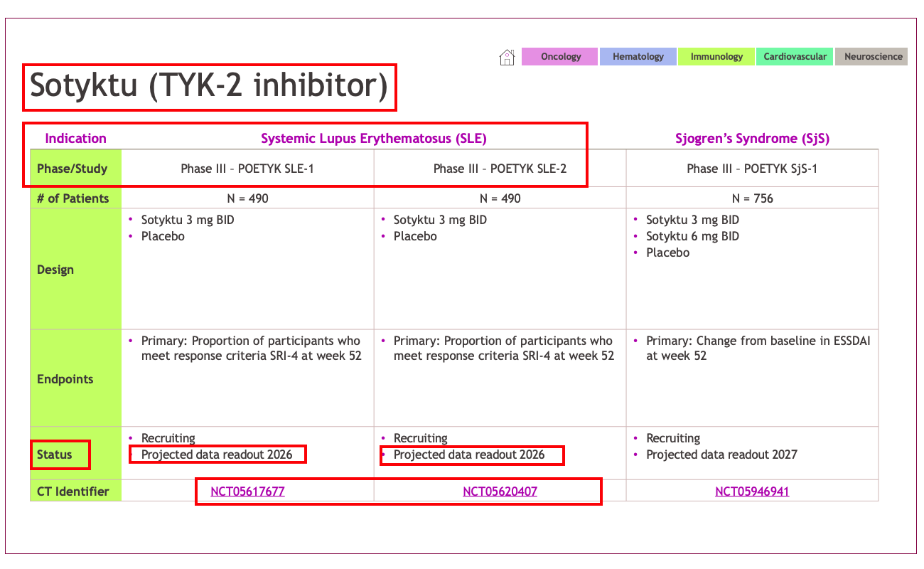Follow the NCT05620407 identifier link

pyautogui.click(x=500, y=491)
